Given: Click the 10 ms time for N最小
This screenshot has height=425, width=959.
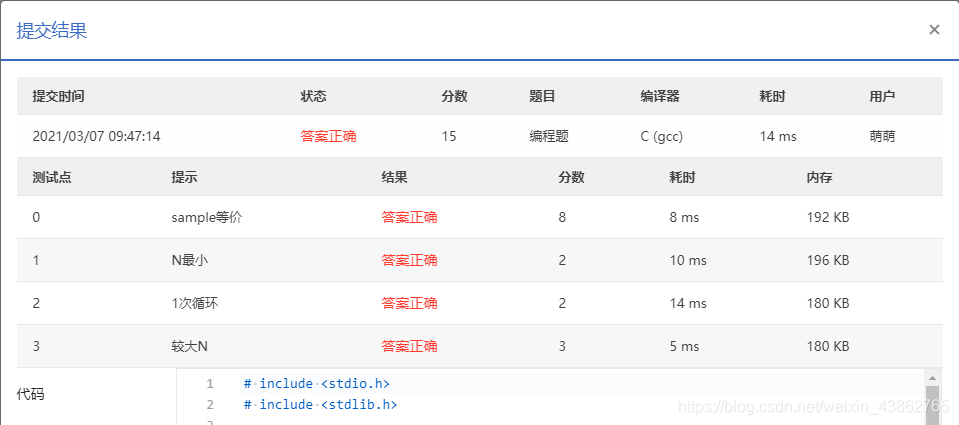Looking at the screenshot, I should coord(688,261).
